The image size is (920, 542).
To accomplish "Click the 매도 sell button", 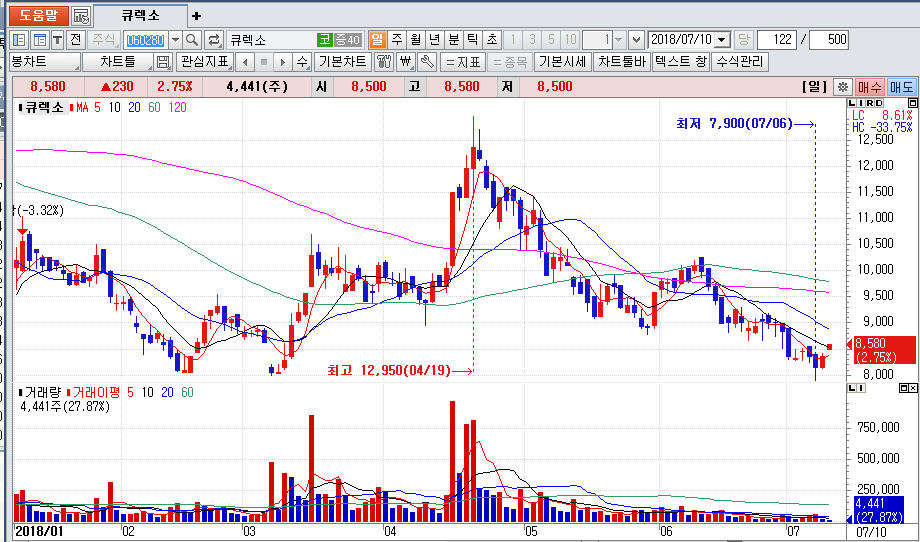I will point(901,87).
